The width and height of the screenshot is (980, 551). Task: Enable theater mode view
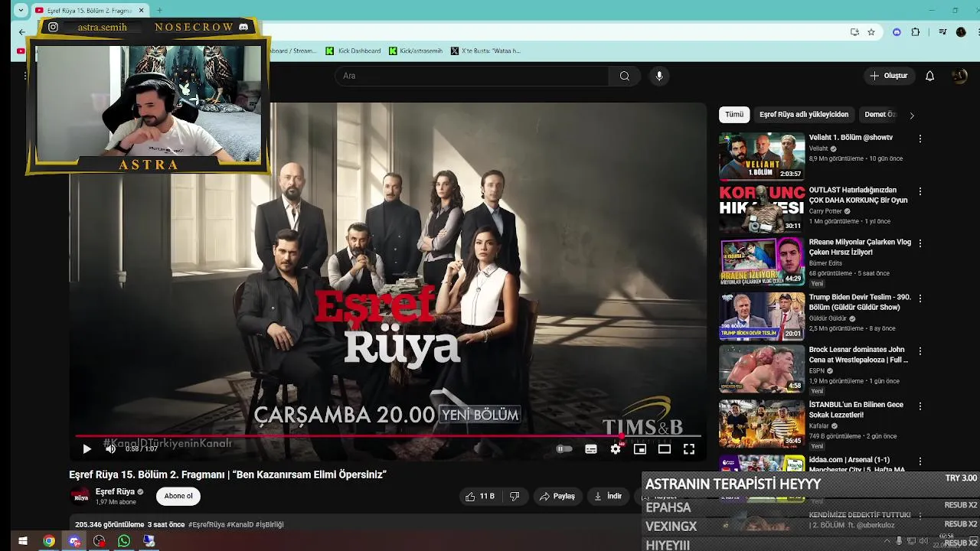(665, 449)
